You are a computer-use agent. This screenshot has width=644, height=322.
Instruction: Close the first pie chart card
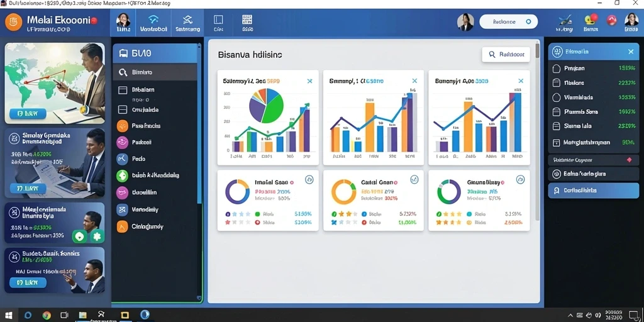(309, 81)
